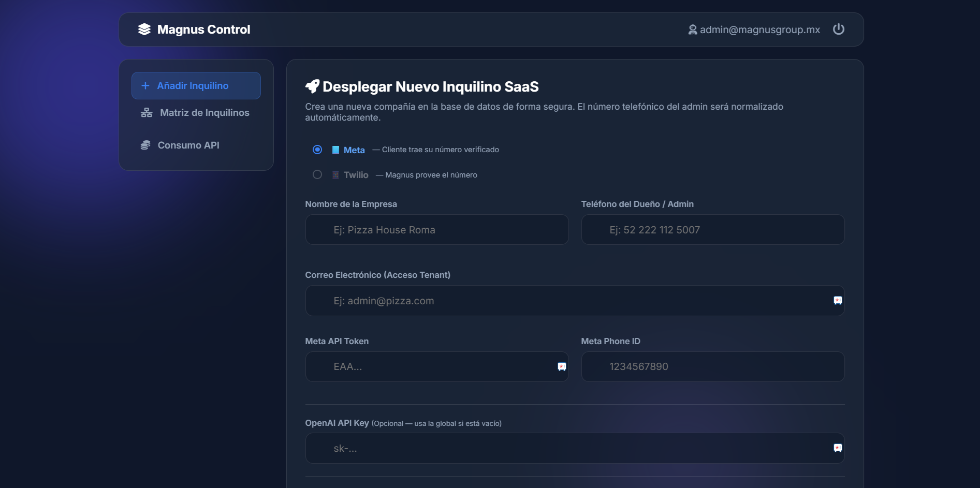The height and width of the screenshot is (488, 980).
Task: Toggle the safe icon on Meta API Token field
Action: tap(561, 366)
